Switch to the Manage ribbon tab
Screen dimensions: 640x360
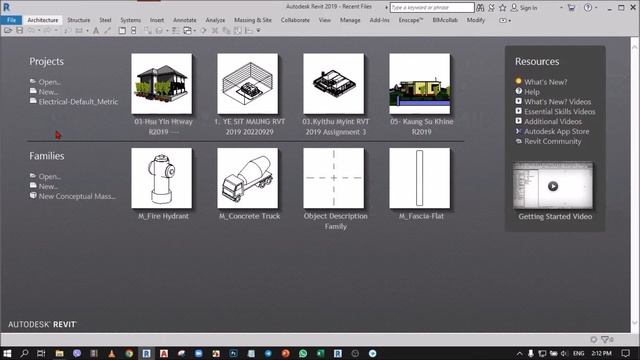coord(350,20)
